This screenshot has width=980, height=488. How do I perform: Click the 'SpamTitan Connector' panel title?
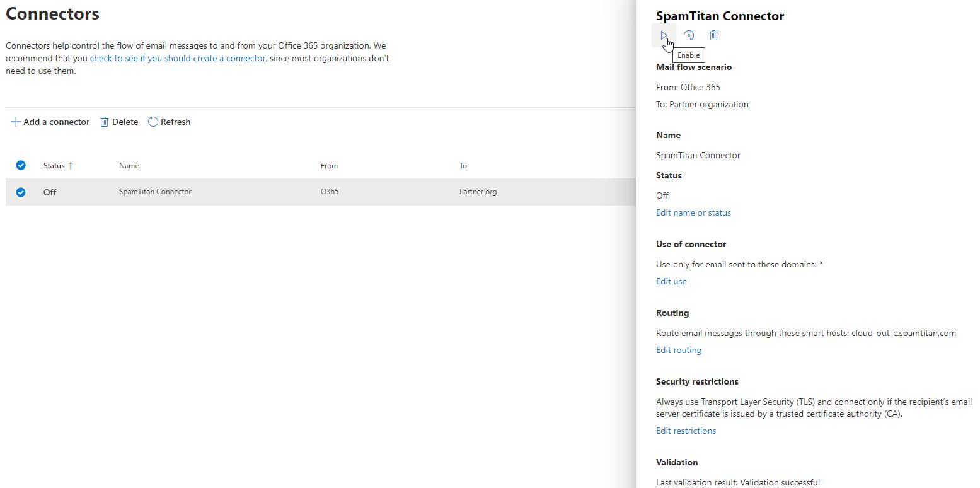coord(720,16)
